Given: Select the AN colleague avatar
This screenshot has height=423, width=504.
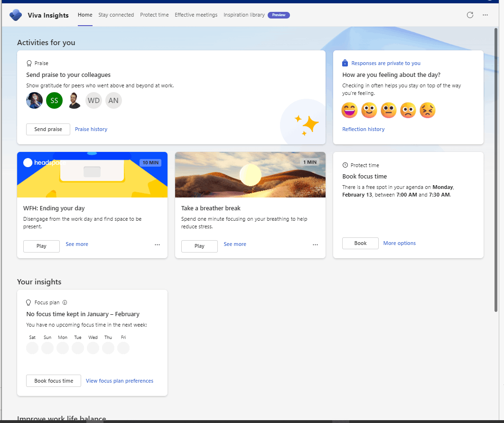Looking at the screenshot, I should click(113, 100).
